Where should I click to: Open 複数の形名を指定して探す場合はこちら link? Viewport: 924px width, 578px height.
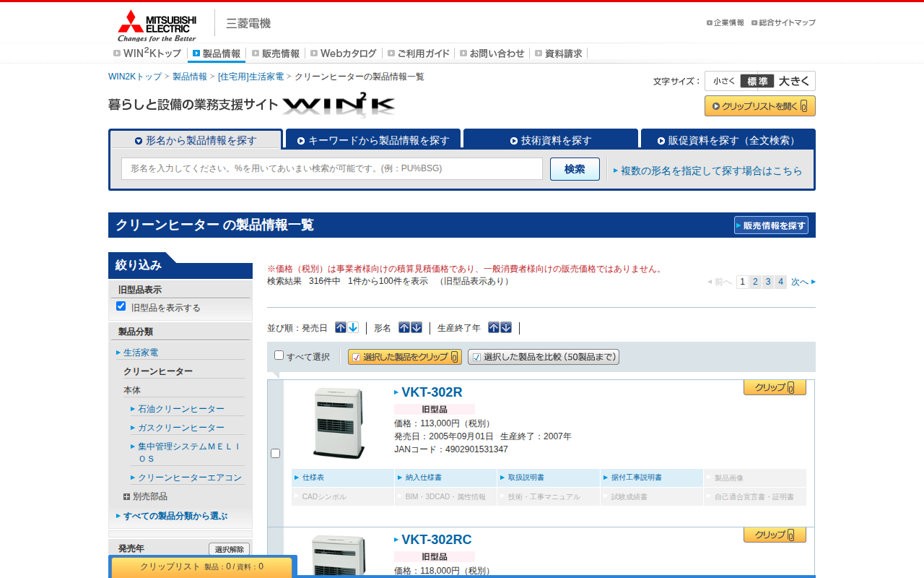point(711,171)
